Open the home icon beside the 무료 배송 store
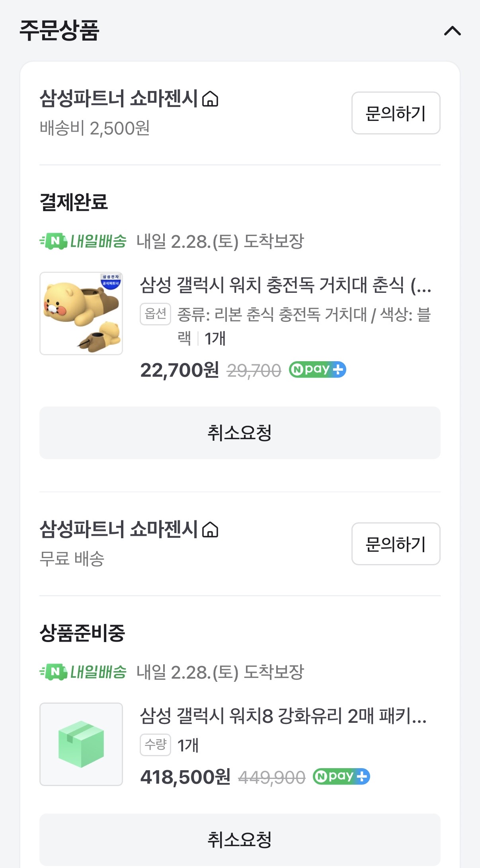Image resolution: width=480 pixels, height=868 pixels. [210, 530]
